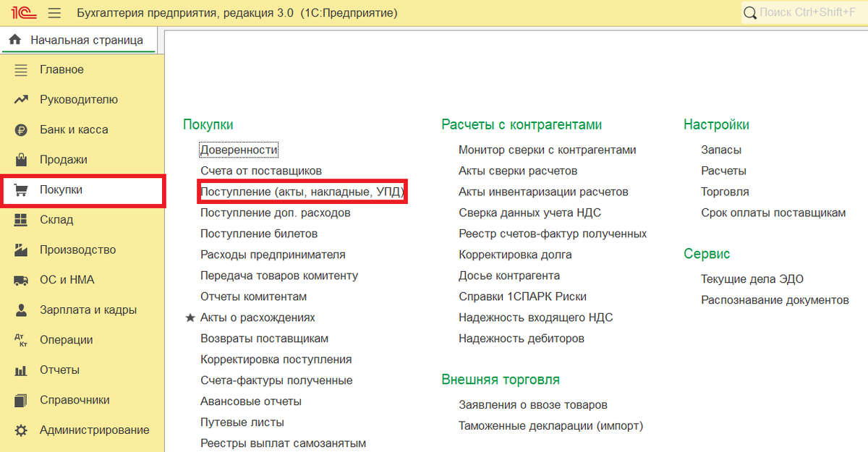Open Авансовые отчеты
The height and width of the screenshot is (452, 868).
[x=251, y=401]
